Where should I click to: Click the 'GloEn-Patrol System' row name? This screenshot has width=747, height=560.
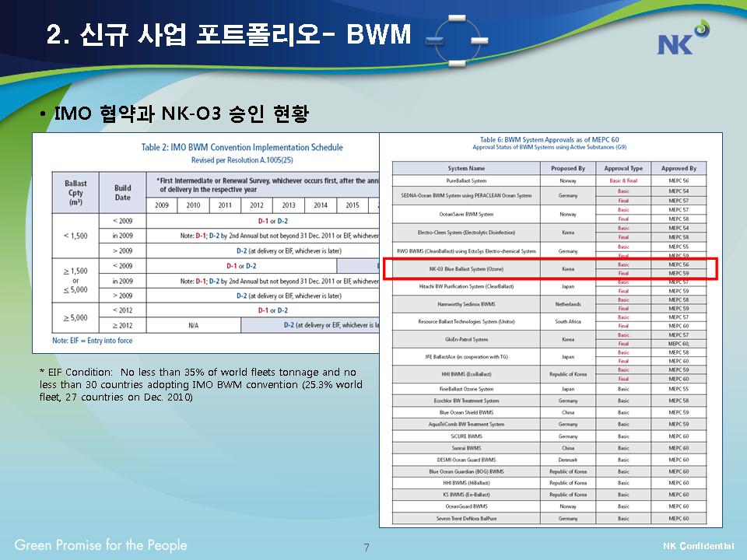[466, 340]
